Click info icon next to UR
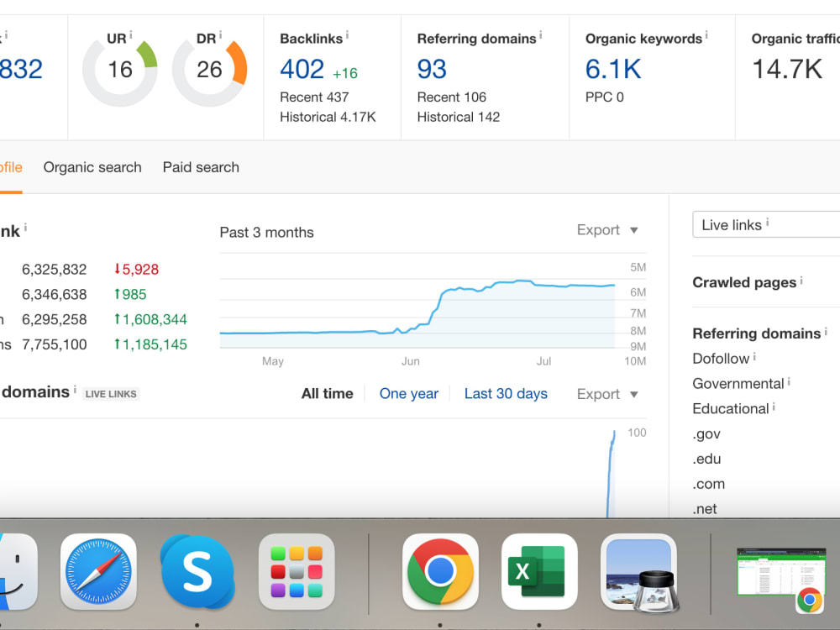The height and width of the screenshot is (630, 840). [131, 34]
